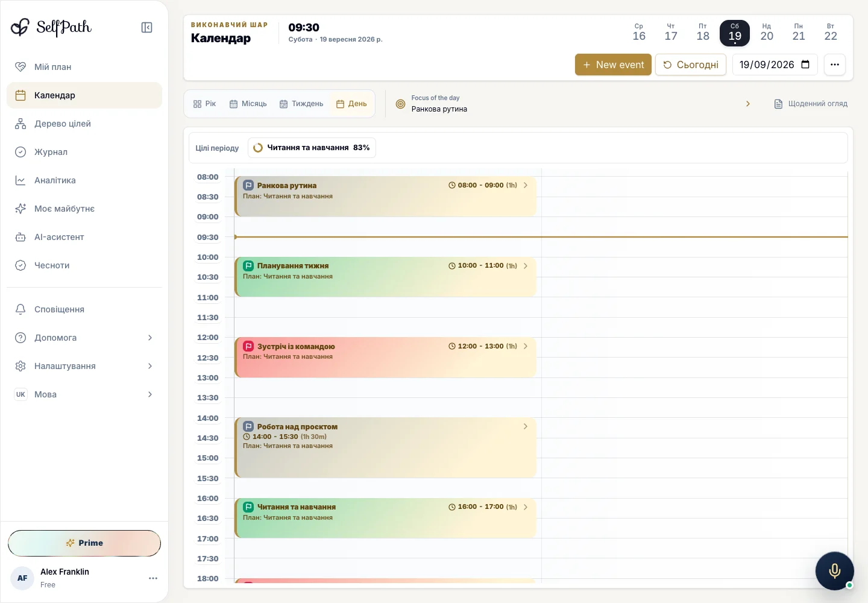Open Дерево цілей tree icon
The width and height of the screenshot is (868, 603).
(20, 124)
